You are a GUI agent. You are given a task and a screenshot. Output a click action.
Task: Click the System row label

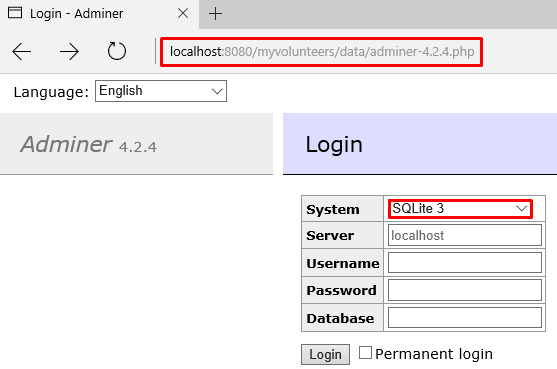click(x=333, y=209)
